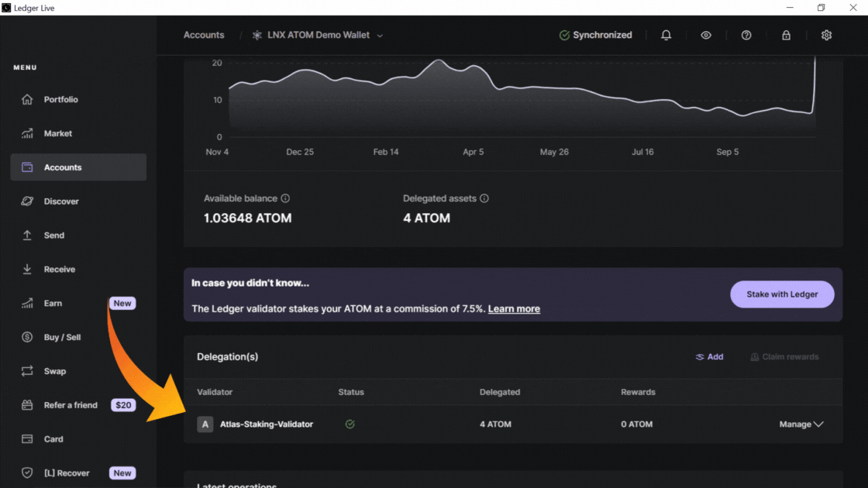868x488 pixels.
Task: Click the Available balance info icon
Action: (285, 199)
